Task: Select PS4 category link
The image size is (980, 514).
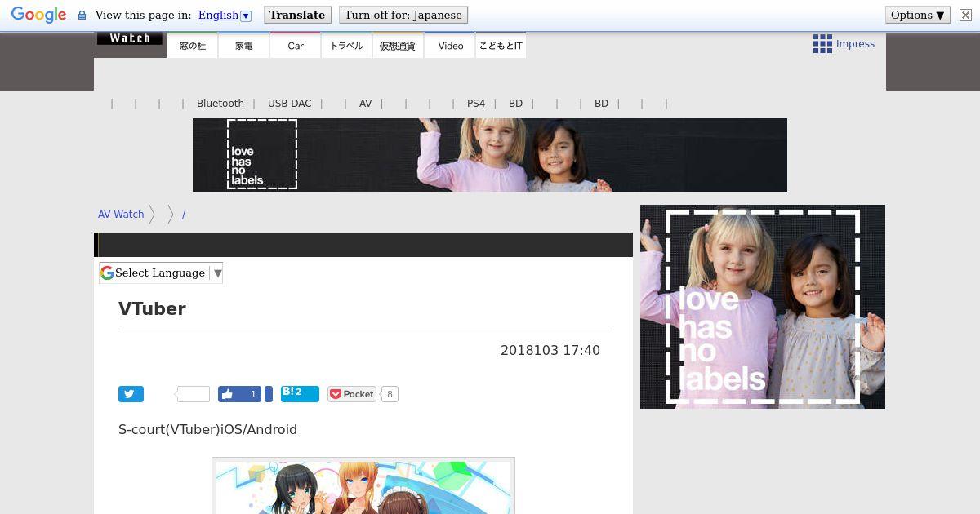Action: [476, 104]
